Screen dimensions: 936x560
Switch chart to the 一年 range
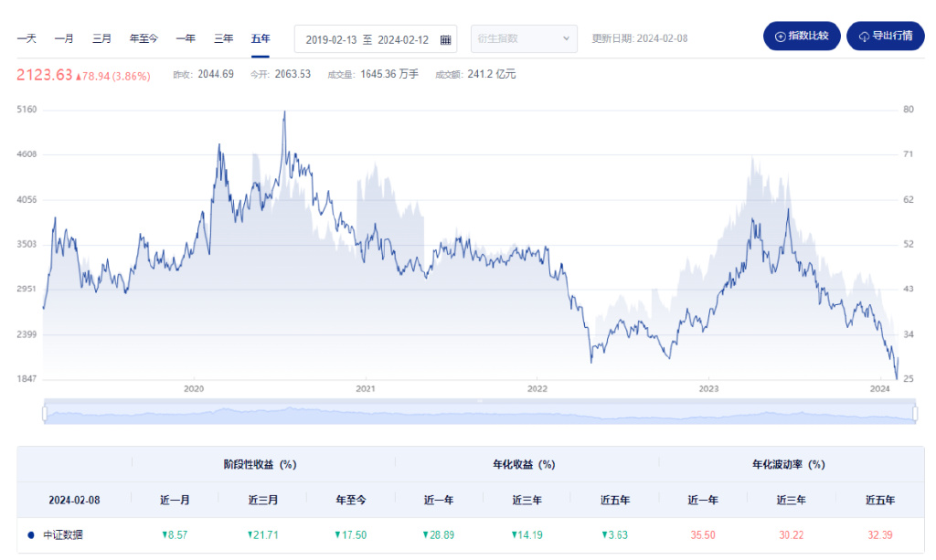click(186, 38)
